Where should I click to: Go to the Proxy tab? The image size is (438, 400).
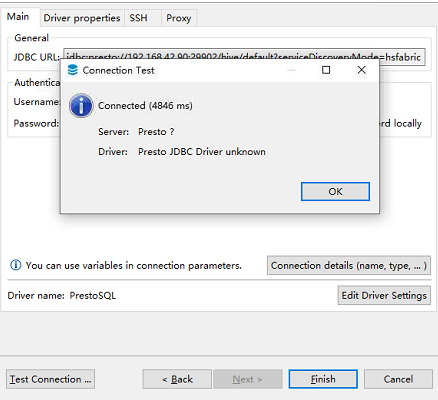click(x=179, y=18)
